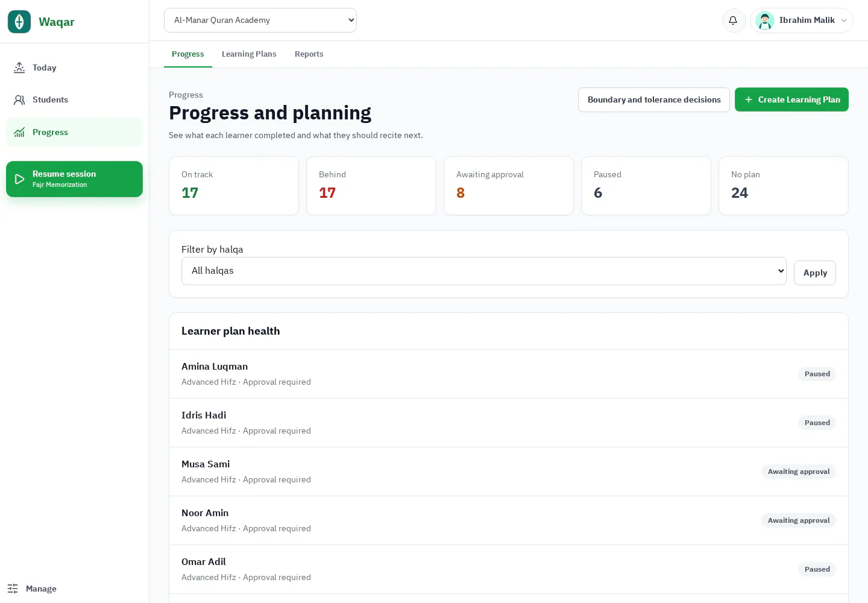The width and height of the screenshot is (868, 603).
Task: Click the Behind summary card
Action: pos(371,186)
